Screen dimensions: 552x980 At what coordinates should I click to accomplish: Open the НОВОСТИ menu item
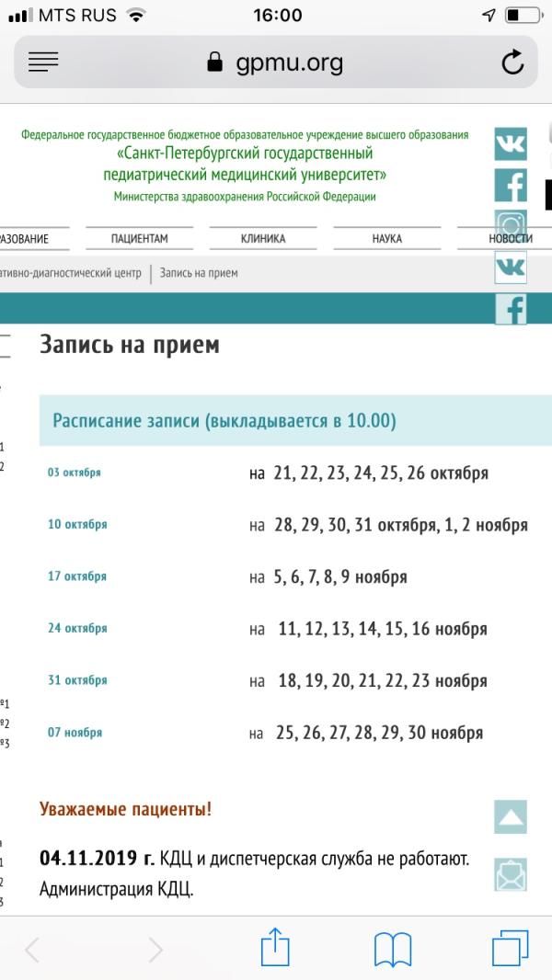(511, 239)
